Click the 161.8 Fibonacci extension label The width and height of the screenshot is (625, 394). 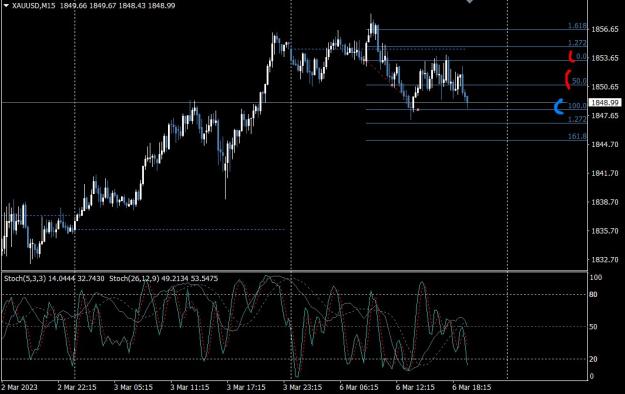tap(577, 136)
